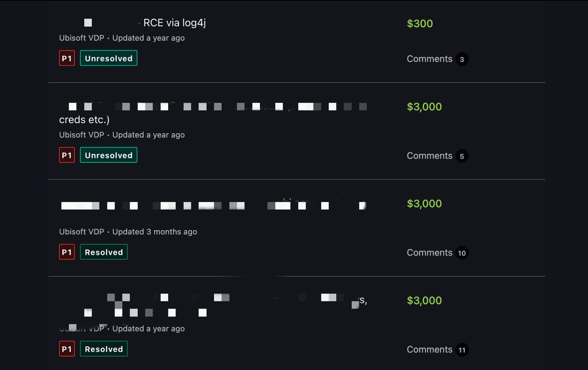The image size is (588, 370).
Task: Open Comments link with 11 comments
Action: 430,349
